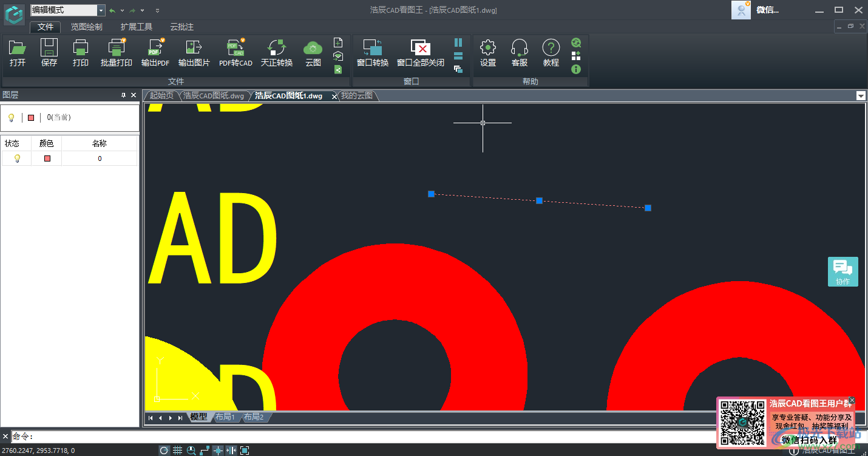Select the 布局2 layout tab
The height and width of the screenshot is (456, 868).
coord(254,417)
